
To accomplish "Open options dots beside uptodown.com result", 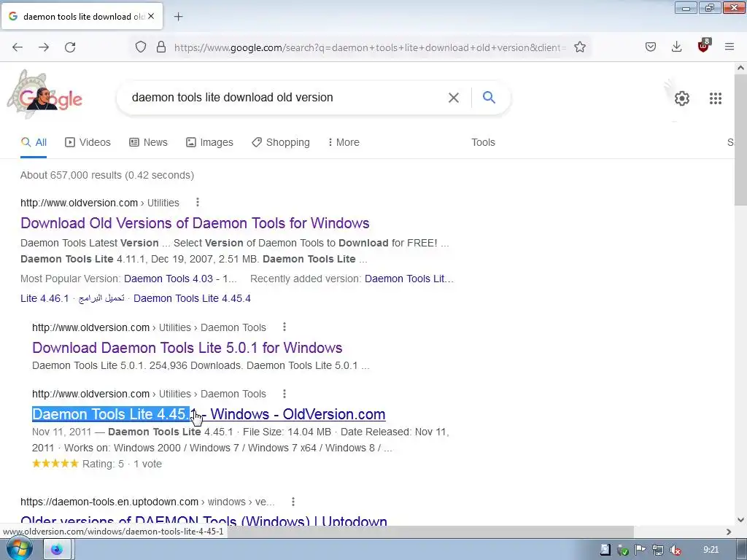I will pyautogui.click(x=293, y=502).
